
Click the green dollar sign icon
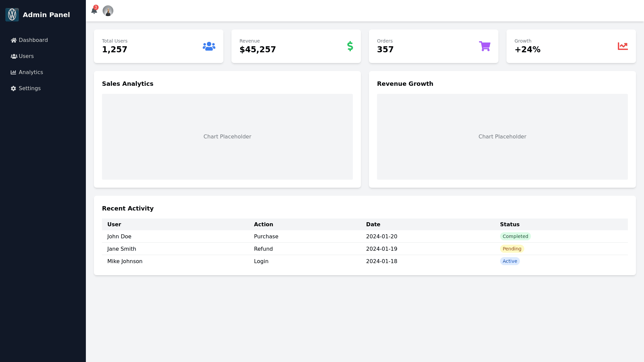pos(350,46)
